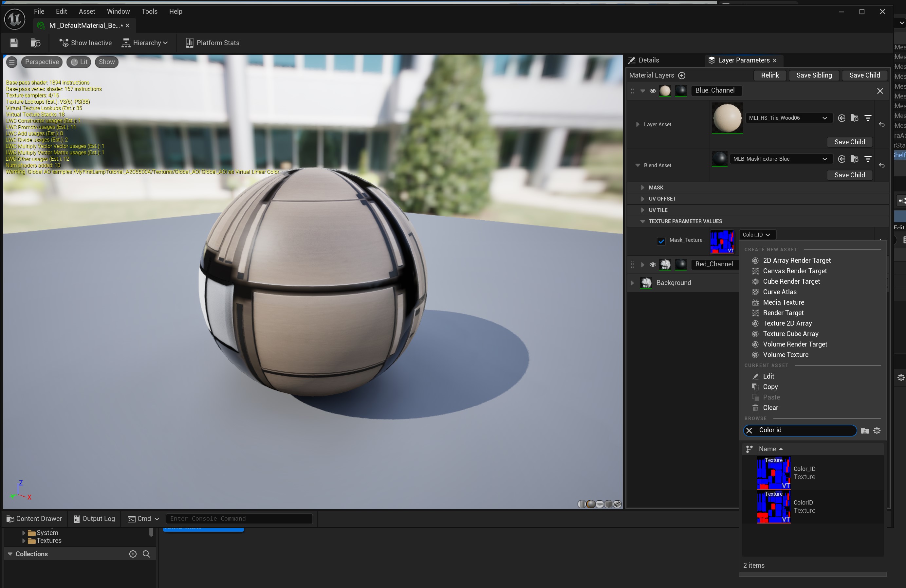Choose Edit under Current Asset
The width and height of the screenshot is (906, 588).
(x=768, y=376)
